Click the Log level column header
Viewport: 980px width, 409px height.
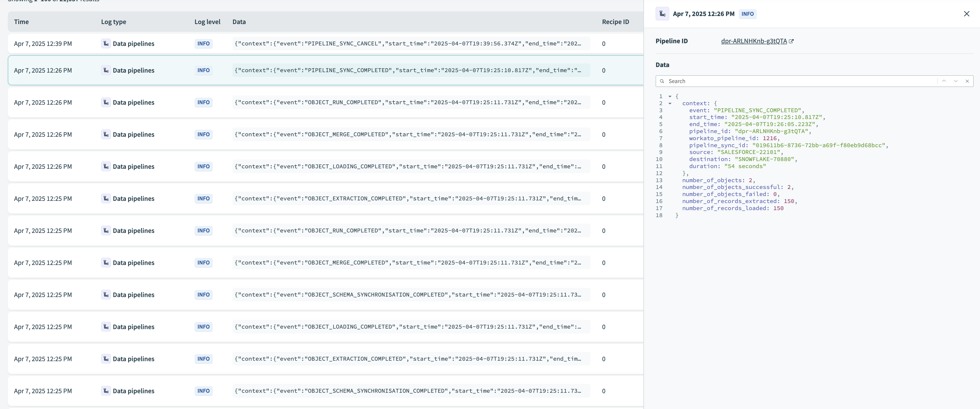207,22
